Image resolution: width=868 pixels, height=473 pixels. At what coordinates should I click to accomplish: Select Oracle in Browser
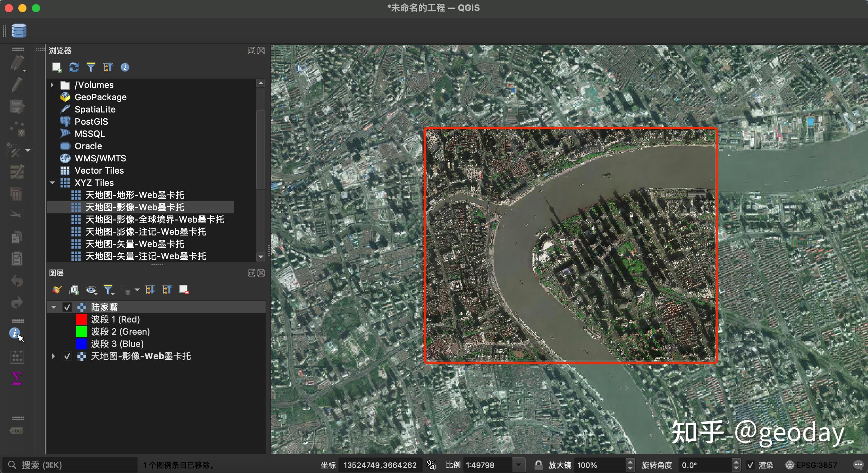click(88, 146)
